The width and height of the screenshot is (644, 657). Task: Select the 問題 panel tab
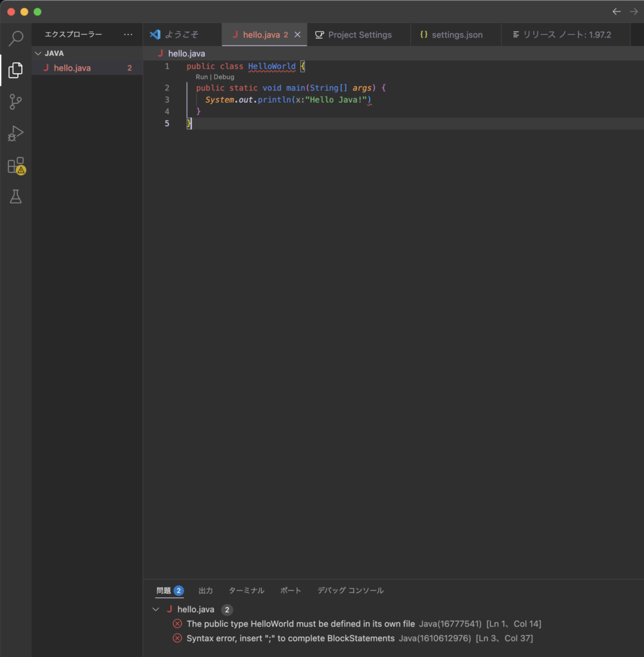(x=169, y=590)
